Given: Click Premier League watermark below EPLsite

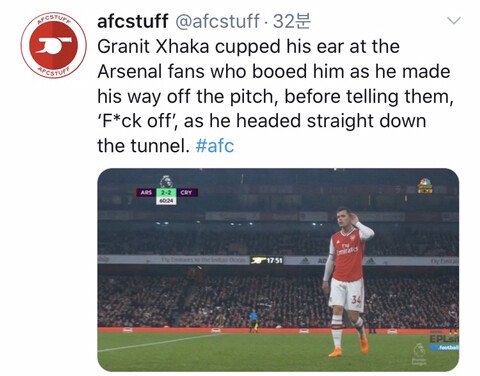Looking at the screenshot, I should [419, 355].
